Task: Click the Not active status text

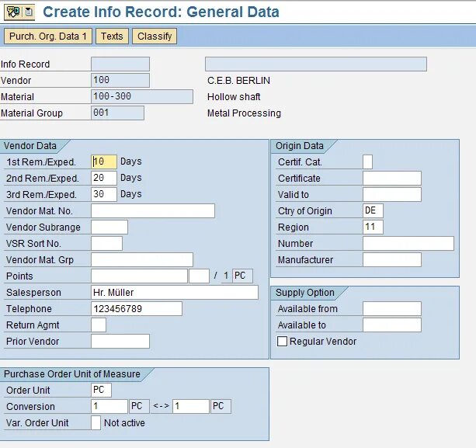Action: 124,423
